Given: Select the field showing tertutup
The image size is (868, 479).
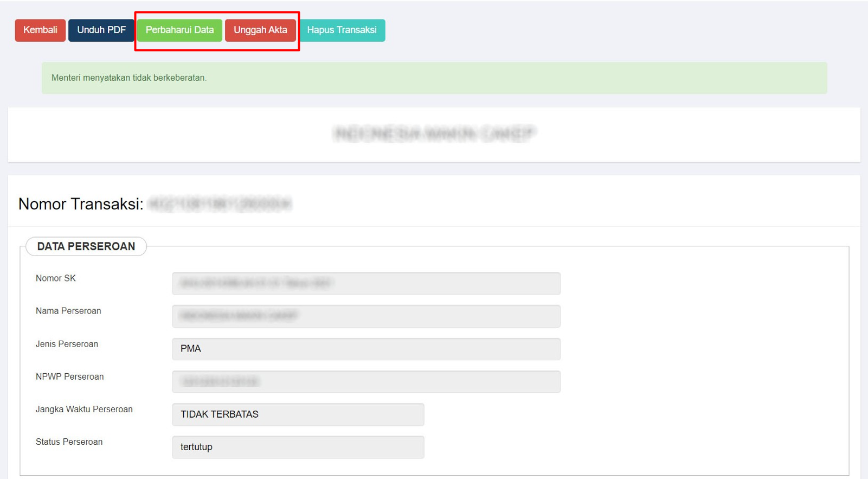Looking at the screenshot, I should pyautogui.click(x=298, y=447).
